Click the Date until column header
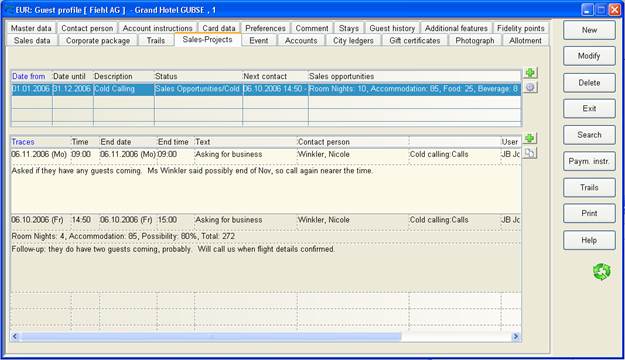Screen dimensions: 625x360 point(73,76)
